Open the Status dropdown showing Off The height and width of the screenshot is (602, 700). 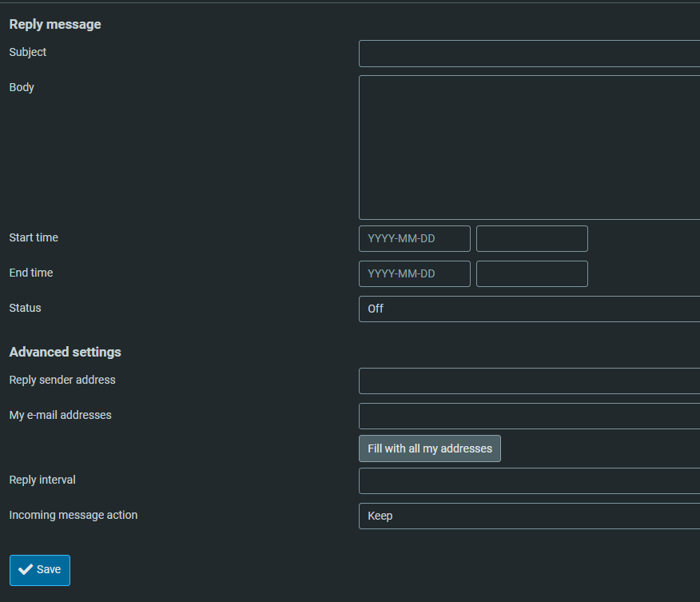click(x=529, y=309)
